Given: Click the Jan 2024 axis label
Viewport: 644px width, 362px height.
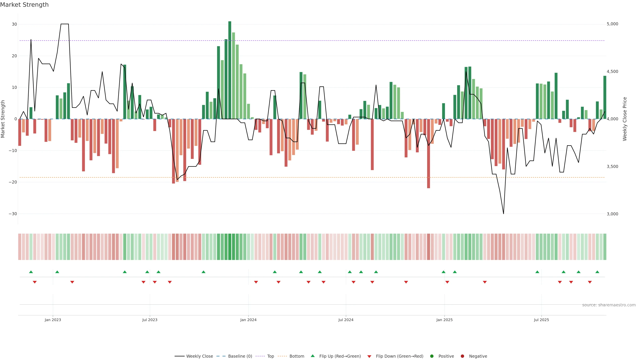Looking at the screenshot, I should tap(248, 320).
